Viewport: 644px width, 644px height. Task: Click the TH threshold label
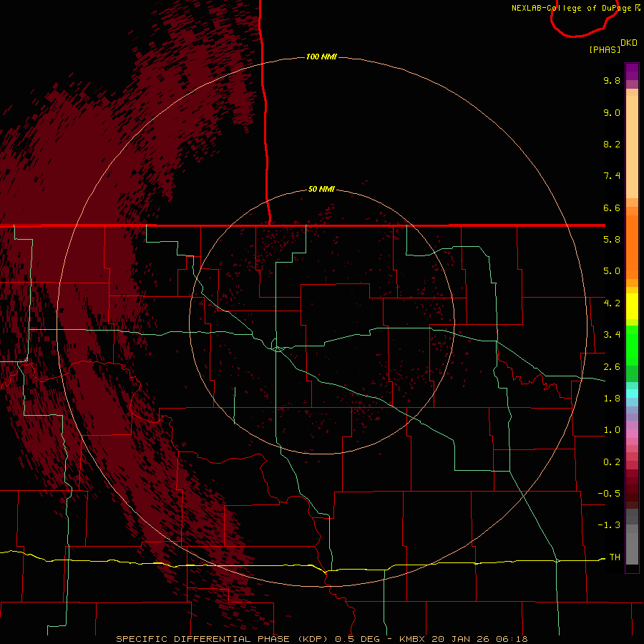[615, 557]
